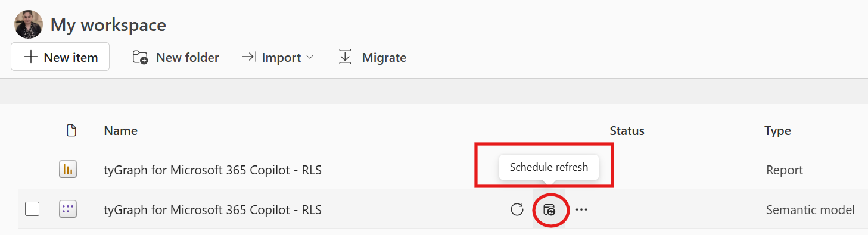
Task: Click the Status column header
Action: point(627,131)
